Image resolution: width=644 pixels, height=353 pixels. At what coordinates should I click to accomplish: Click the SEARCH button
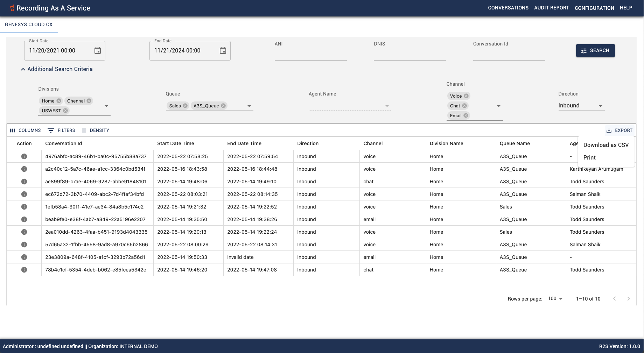click(595, 50)
